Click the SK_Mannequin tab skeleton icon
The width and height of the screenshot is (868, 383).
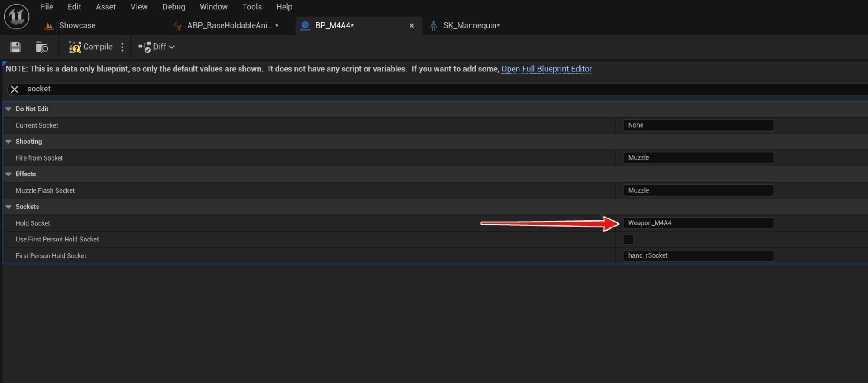click(434, 26)
